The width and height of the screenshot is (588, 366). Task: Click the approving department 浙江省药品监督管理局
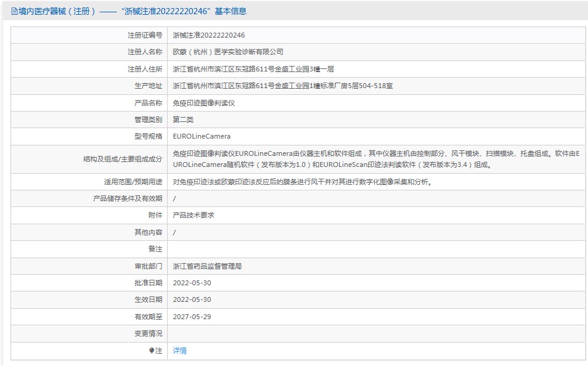(x=207, y=266)
